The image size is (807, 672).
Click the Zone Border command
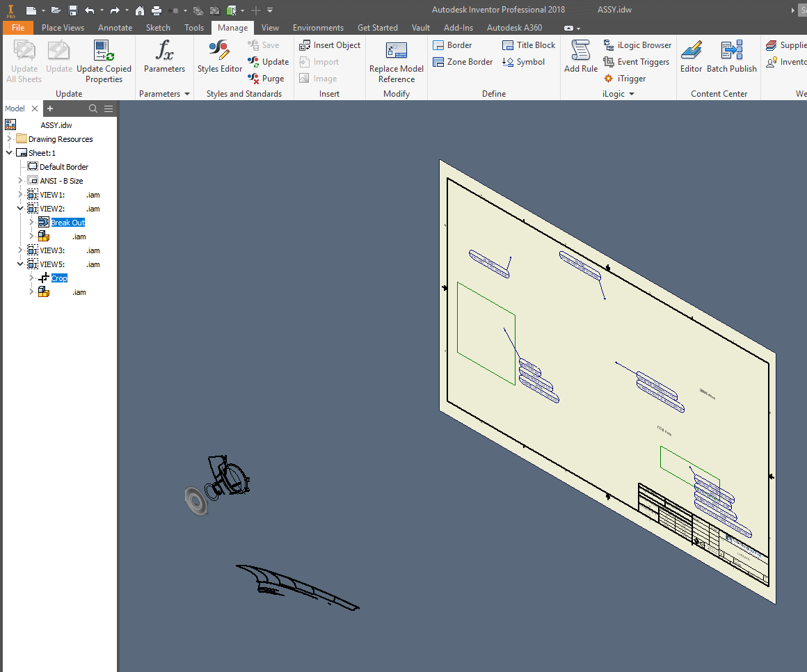pos(463,61)
